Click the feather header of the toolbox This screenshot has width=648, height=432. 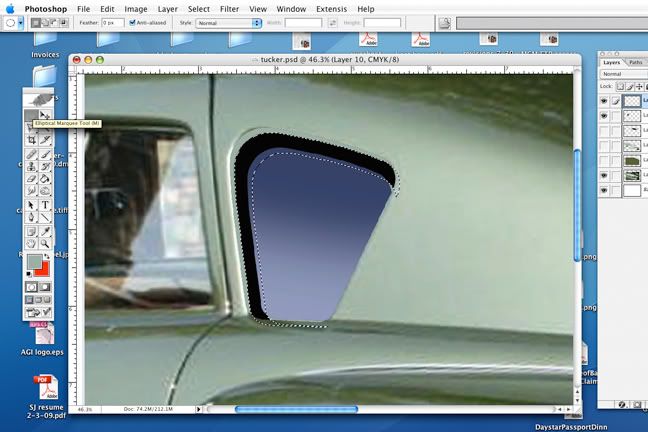pos(38,99)
